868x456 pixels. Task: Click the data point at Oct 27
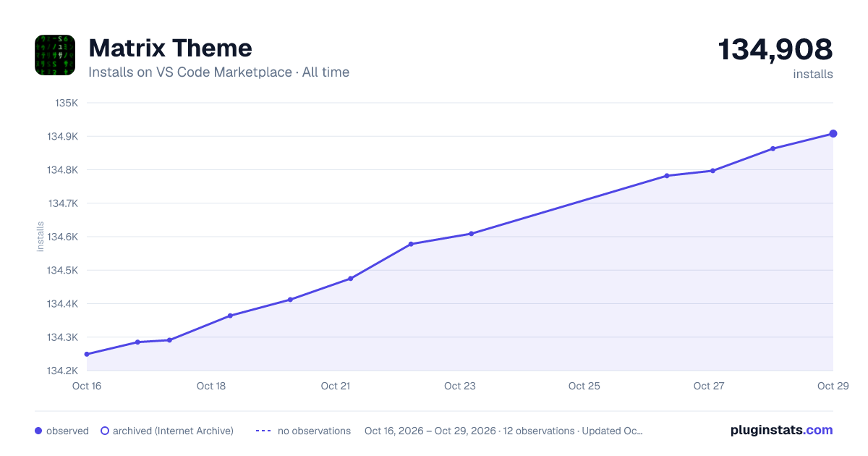coord(712,171)
